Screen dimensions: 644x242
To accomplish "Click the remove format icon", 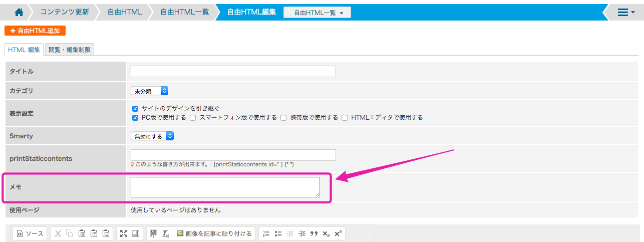I will click(x=165, y=233).
